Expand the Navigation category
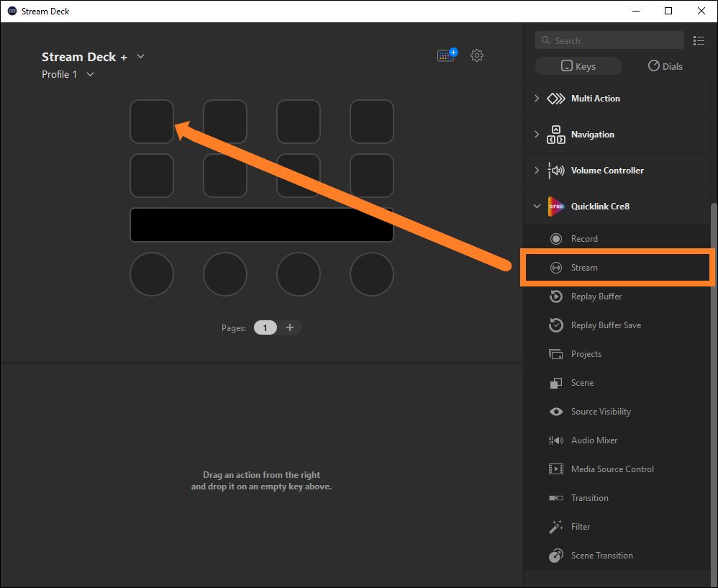 tap(537, 134)
